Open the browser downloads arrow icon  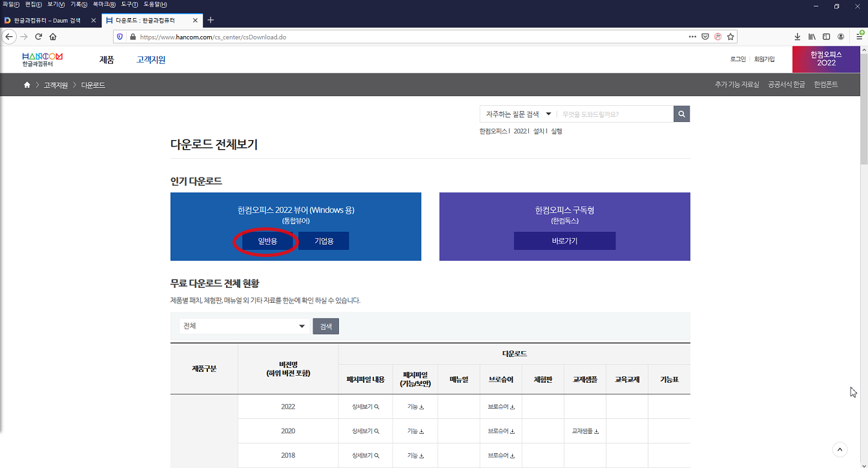(798, 37)
